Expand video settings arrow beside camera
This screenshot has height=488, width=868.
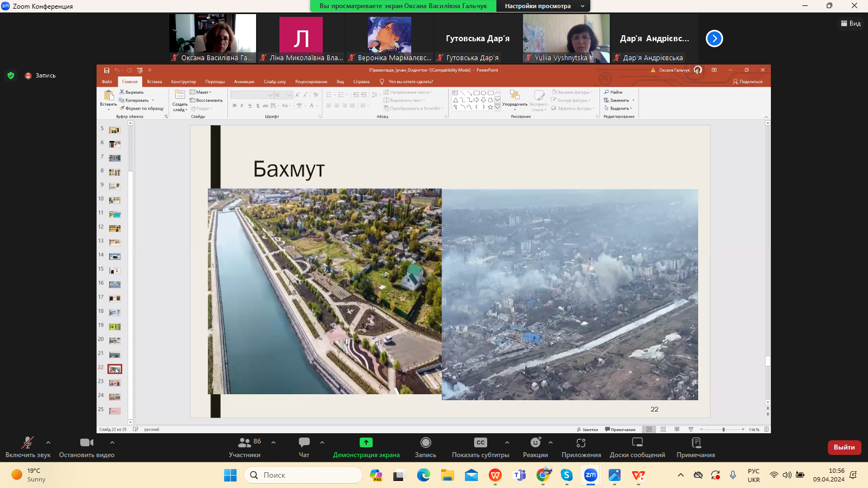coord(112,442)
